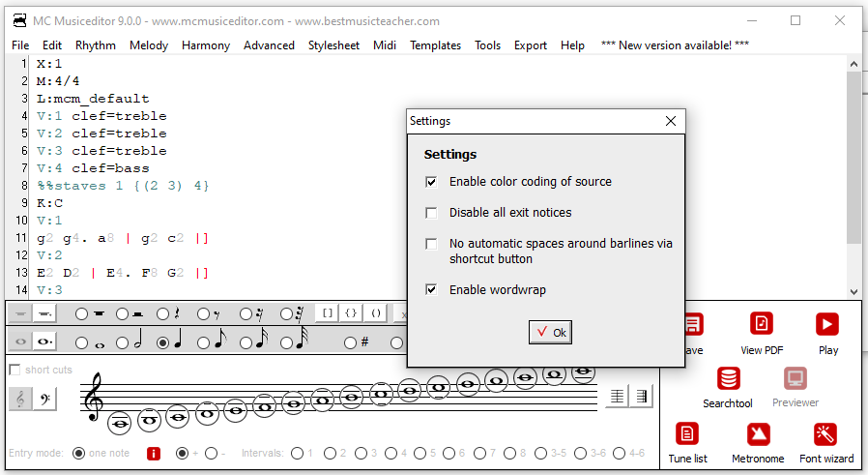
Task: Select interval 3-5 radio button
Action: 541,454
